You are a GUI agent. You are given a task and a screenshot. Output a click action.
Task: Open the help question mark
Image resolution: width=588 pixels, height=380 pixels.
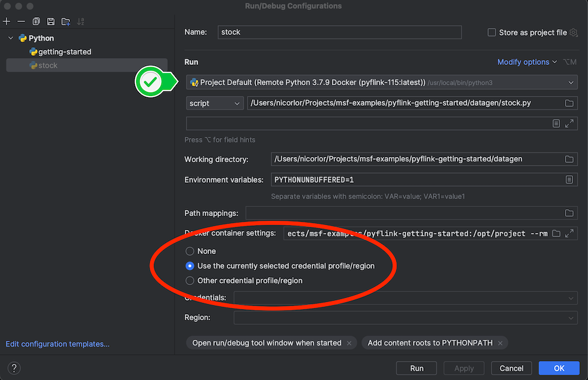[14, 368]
